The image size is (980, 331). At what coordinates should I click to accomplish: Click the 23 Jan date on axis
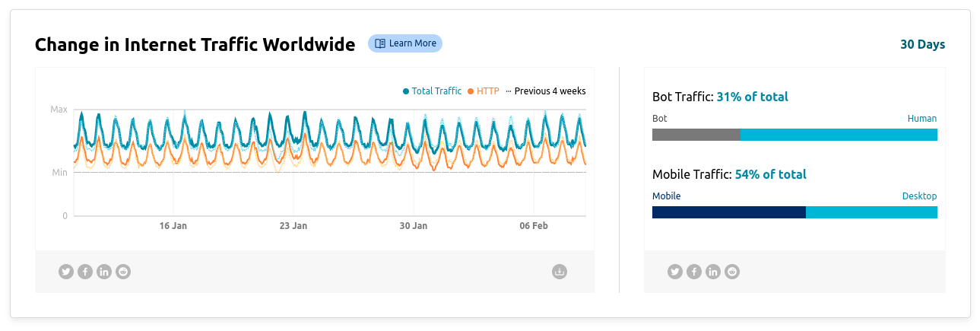click(x=293, y=226)
